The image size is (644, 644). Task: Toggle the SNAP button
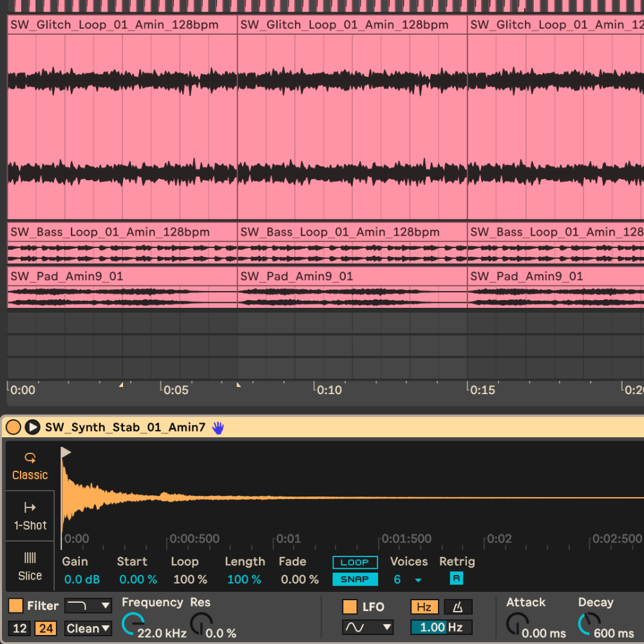[x=355, y=579]
